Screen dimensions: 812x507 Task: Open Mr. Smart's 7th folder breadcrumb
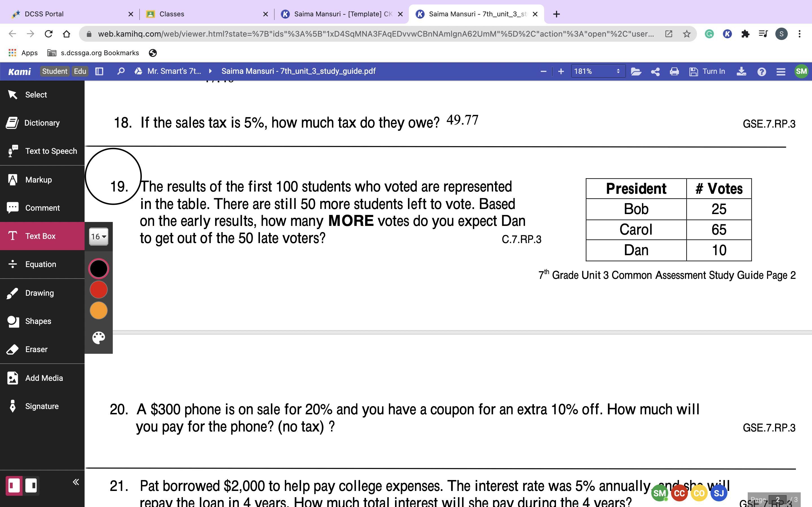click(x=174, y=72)
